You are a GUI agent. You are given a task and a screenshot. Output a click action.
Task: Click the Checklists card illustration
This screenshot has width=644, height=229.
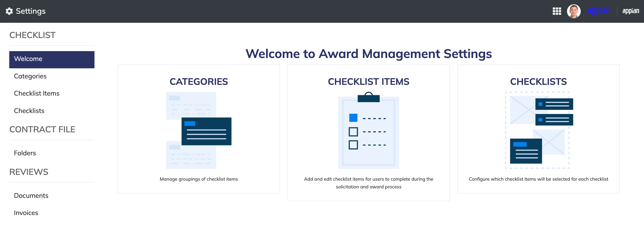[539, 130]
